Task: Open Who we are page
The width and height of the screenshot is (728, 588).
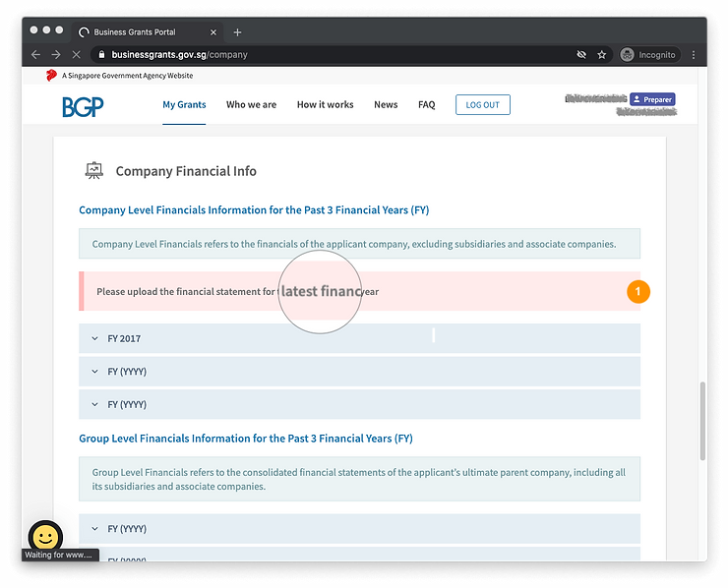Action: (251, 105)
